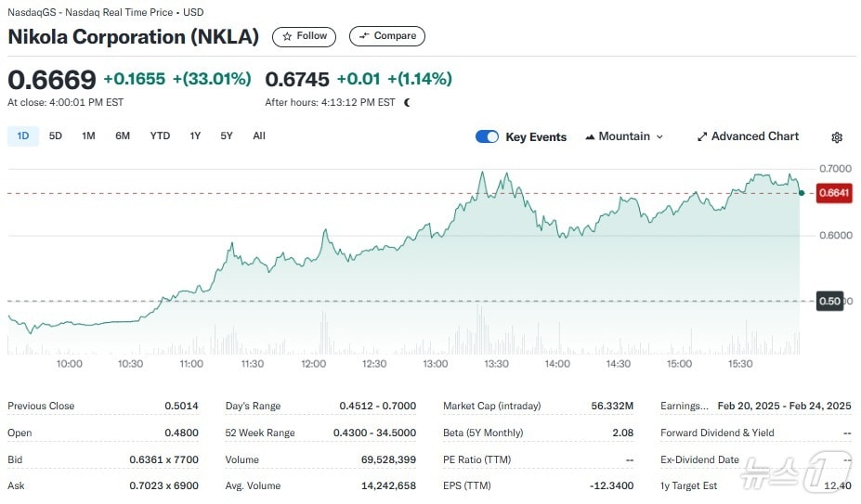The width and height of the screenshot is (861, 504).
Task: Open Advanced Chart with expand icon
Action: (x=748, y=136)
